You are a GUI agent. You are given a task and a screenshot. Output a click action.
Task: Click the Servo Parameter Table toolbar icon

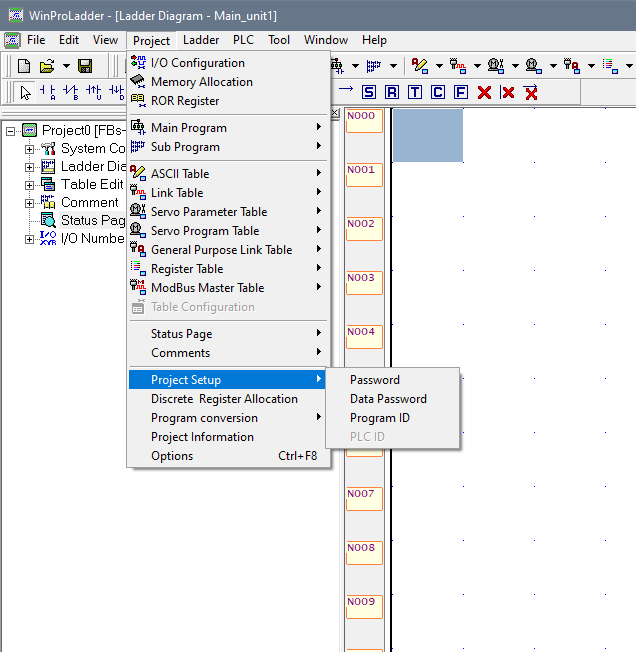[x=495, y=66]
